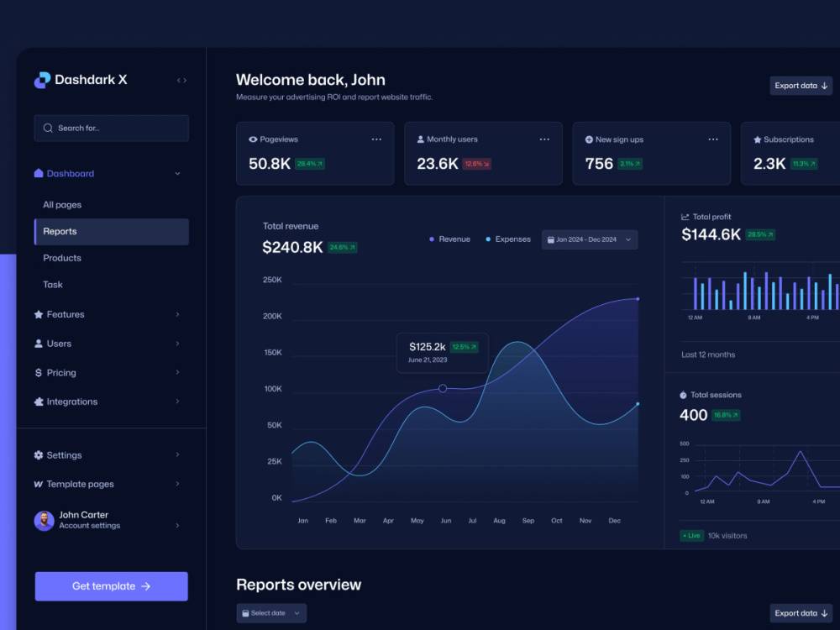Image resolution: width=840 pixels, height=630 pixels.
Task: Click the June data point marker on Revenue line
Action: coord(443,388)
